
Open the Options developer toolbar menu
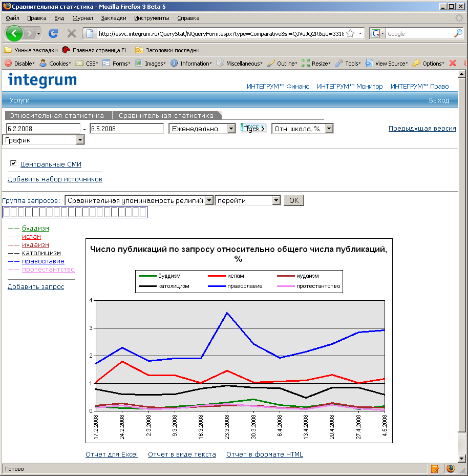tap(428, 63)
